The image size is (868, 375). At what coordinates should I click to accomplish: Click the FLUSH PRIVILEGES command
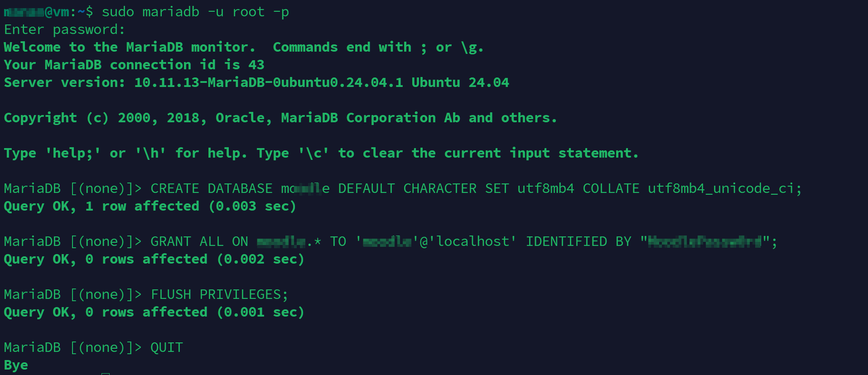(x=219, y=294)
